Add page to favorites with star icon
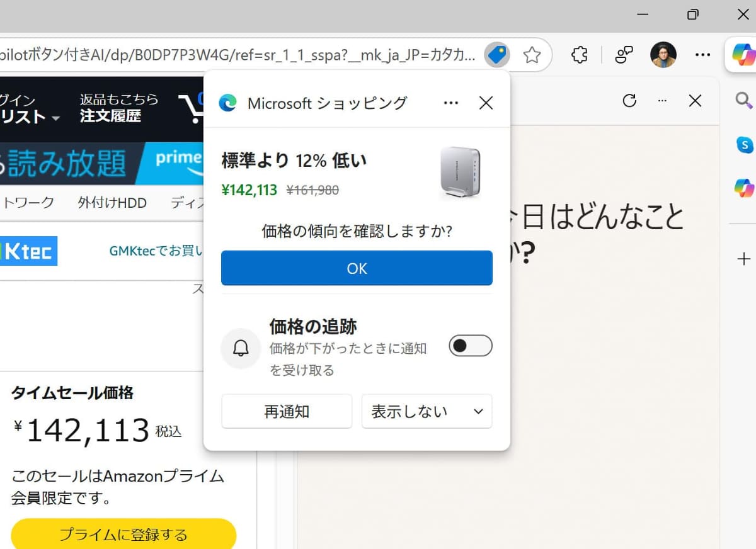The image size is (756, 549). [532, 55]
